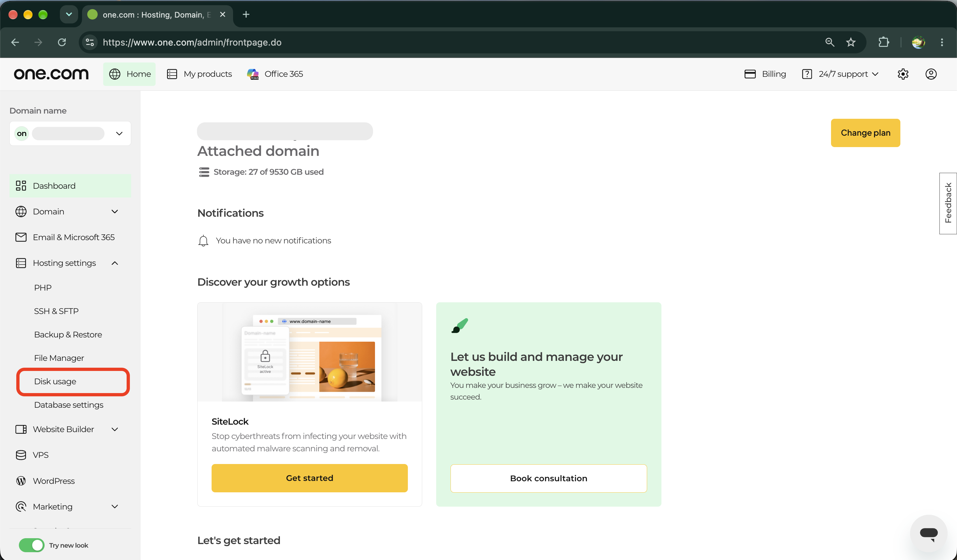Bookmark this page with the star icon

click(x=851, y=42)
